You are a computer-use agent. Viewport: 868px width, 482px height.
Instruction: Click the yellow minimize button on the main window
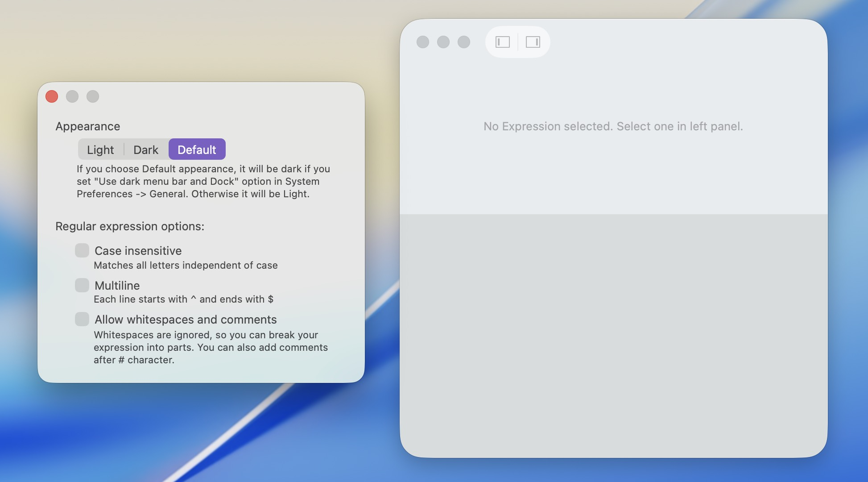pos(443,42)
